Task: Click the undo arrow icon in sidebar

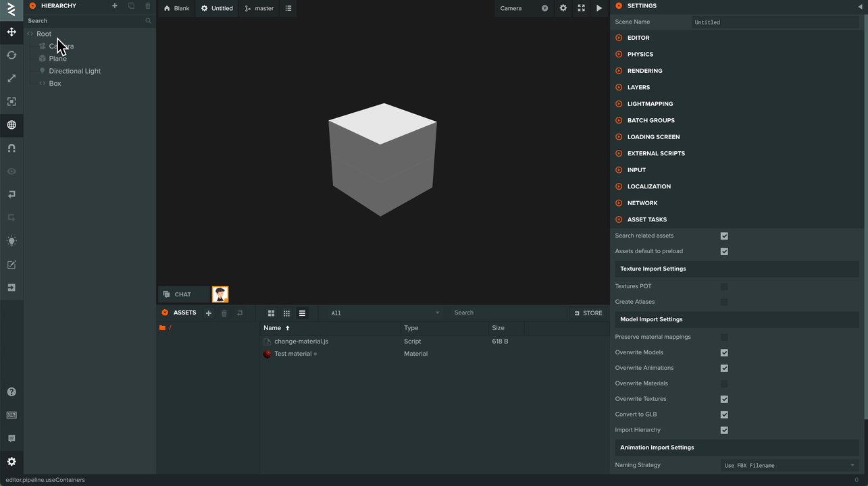Action: (x=11, y=194)
